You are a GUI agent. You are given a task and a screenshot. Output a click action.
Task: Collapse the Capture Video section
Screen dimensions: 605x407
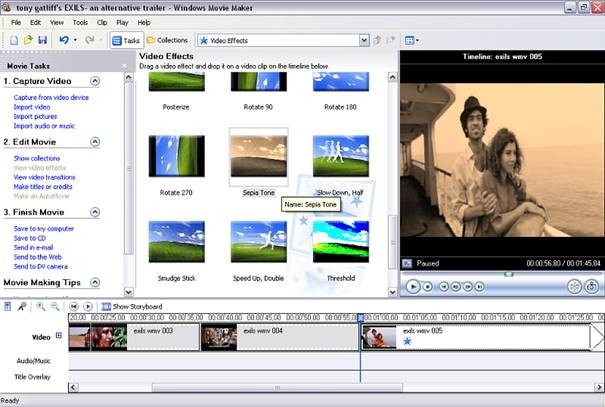(x=95, y=81)
